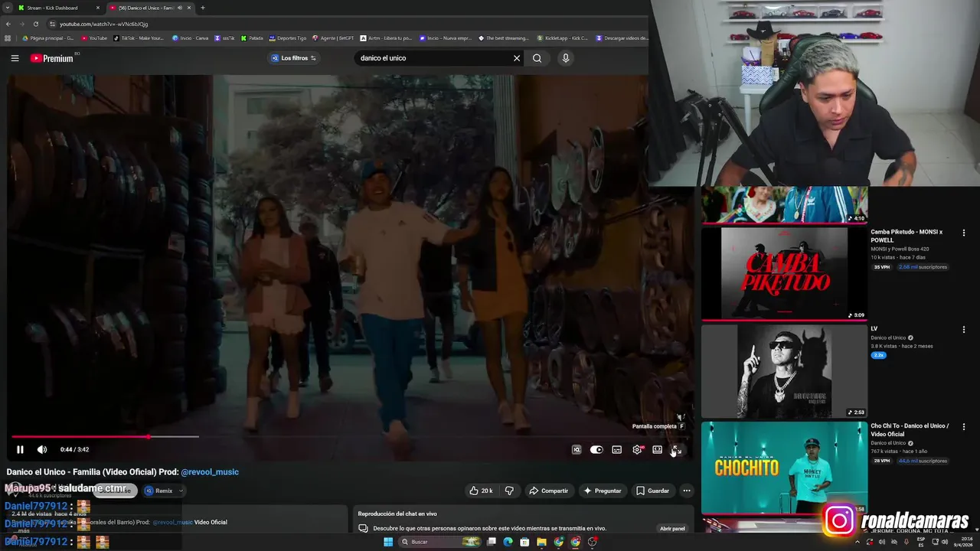This screenshot has height=551, width=980.
Task: Open the LV video thumbnail
Action: 784,371
